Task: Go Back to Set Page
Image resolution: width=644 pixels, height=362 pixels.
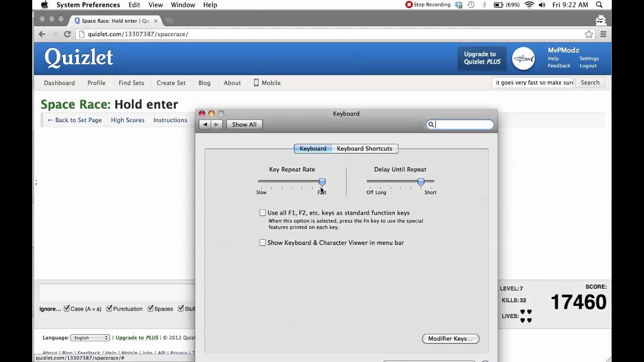Action: point(74,120)
